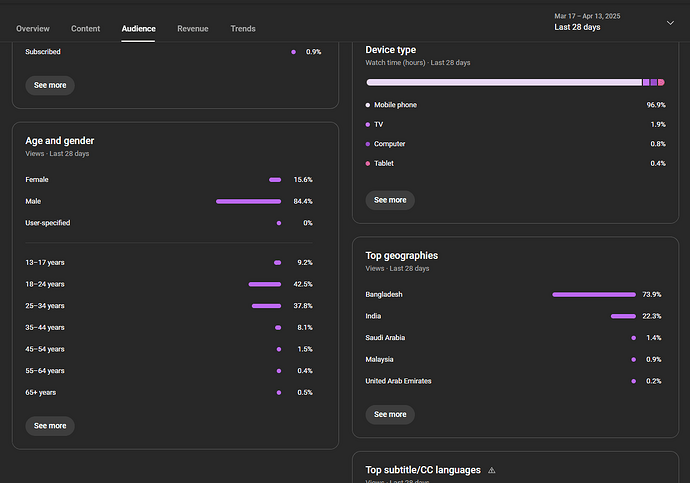Click the Subscribed row label
The height and width of the screenshot is (483, 690).
click(x=43, y=51)
